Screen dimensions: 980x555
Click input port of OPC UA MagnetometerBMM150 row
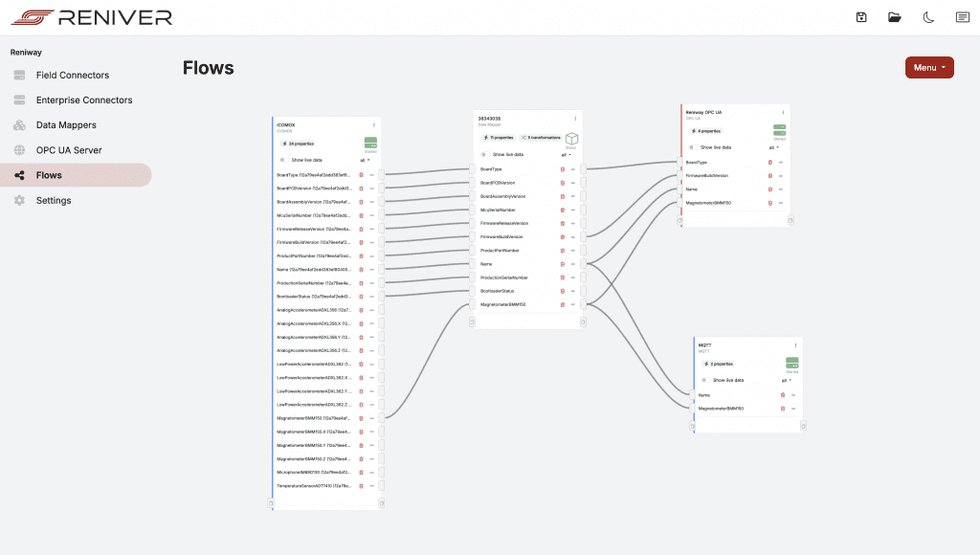(x=680, y=203)
